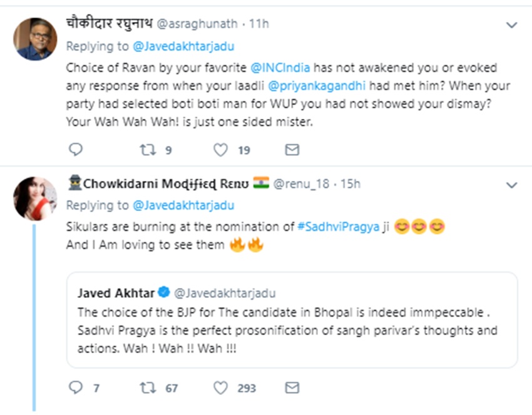Expand options chevron on renu_18 tweet
The image size is (532, 415).
pos(511,185)
